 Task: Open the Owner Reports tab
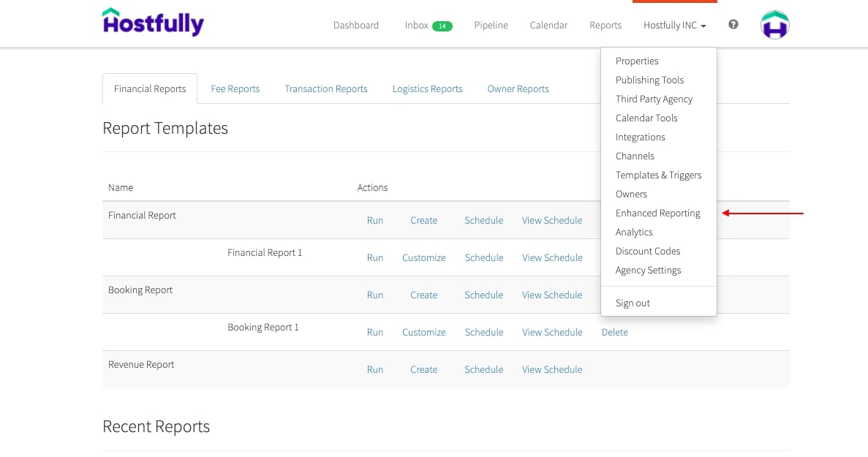tap(518, 88)
